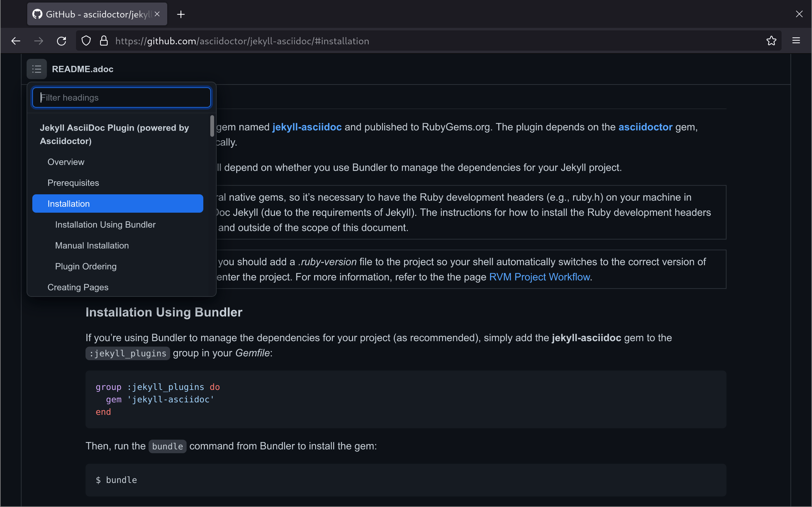Viewport: 812px width, 507px height.
Task: View site security info via padlock
Action: coord(104,41)
